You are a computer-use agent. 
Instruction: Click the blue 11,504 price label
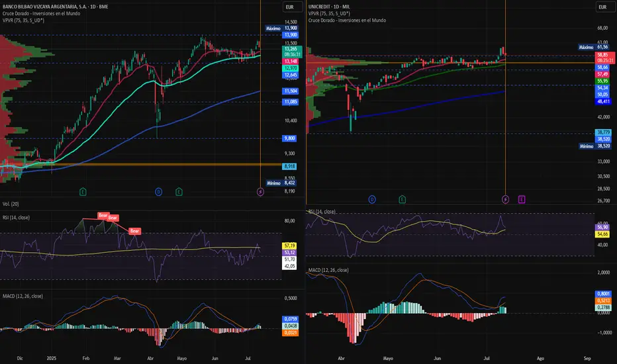(x=291, y=91)
